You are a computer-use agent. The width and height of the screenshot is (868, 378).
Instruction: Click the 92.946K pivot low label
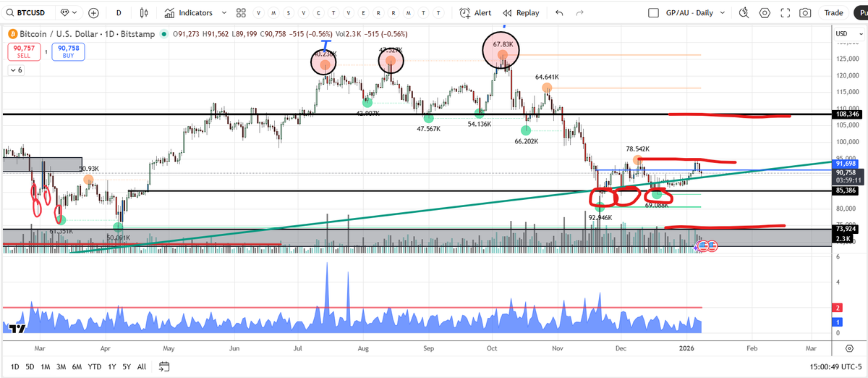click(600, 217)
